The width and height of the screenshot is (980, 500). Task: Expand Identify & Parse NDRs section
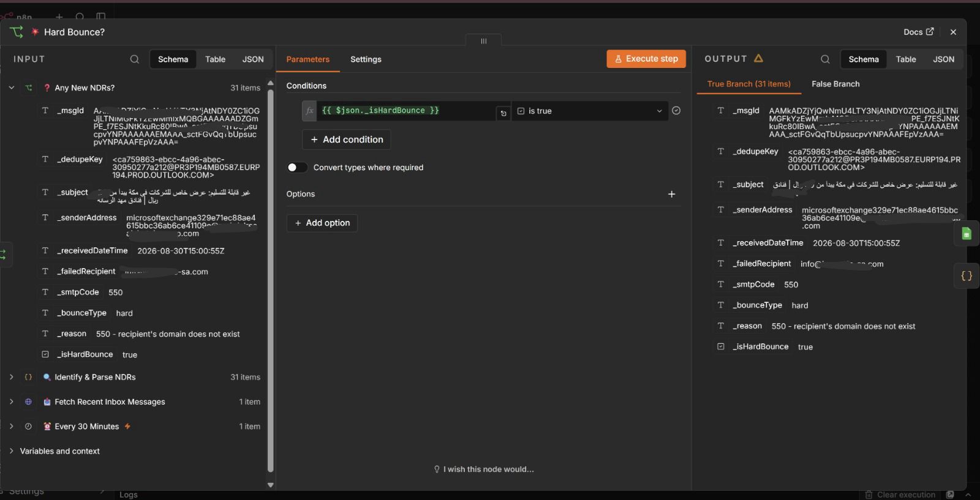pos(11,377)
